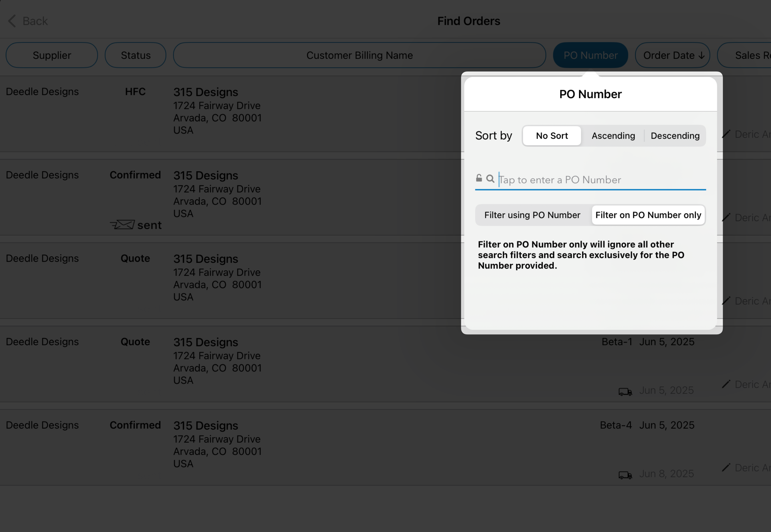Tap the Sort by label
The width and height of the screenshot is (771, 532).
tap(493, 136)
